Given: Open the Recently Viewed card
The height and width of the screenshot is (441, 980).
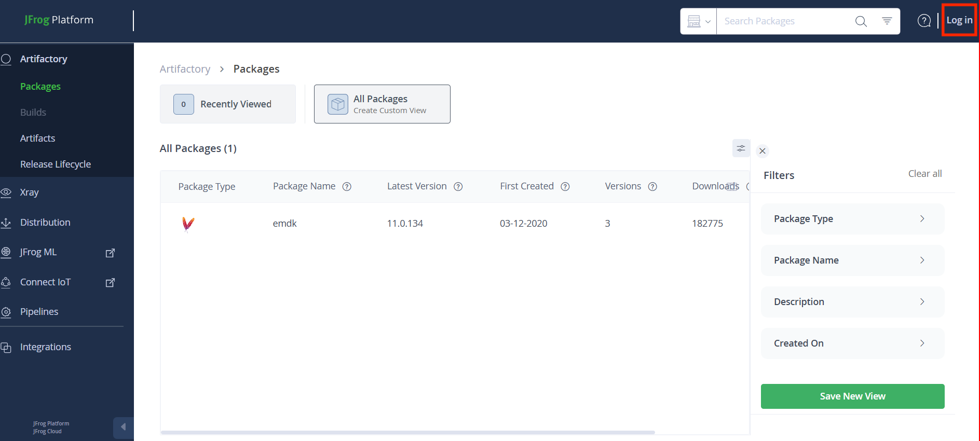Looking at the screenshot, I should point(228,104).
